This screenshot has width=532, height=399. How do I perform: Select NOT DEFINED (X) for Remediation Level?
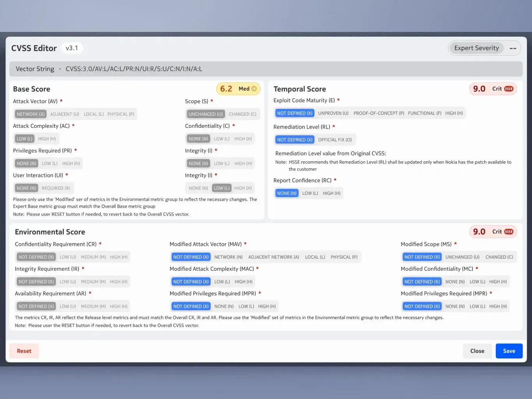click(x=295, y=140)
